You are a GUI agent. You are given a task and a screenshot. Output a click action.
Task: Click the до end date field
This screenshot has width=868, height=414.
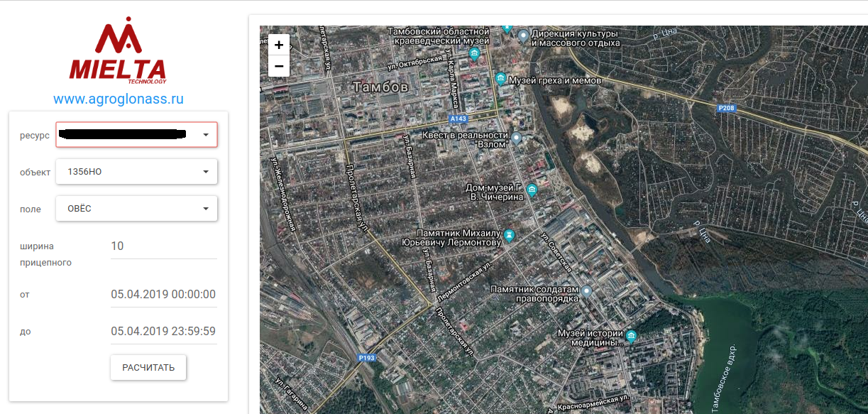(163, 332)
